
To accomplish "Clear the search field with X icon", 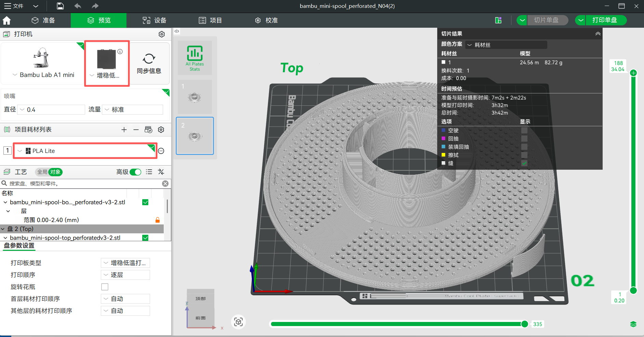I will pos(165,184).
